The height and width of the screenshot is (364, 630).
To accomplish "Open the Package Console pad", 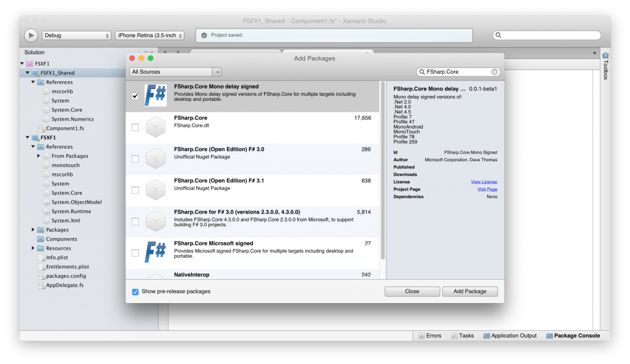I will pyautogui.click(x=573, y=336).
